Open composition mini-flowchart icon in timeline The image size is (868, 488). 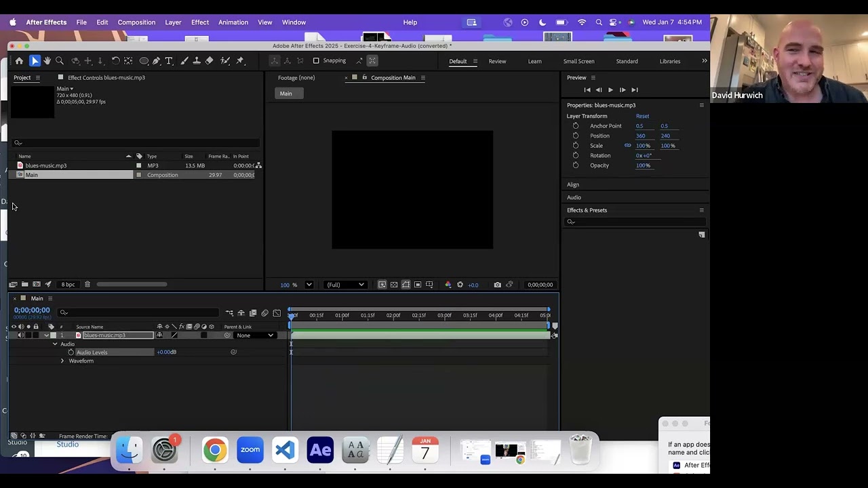point(229,313)
